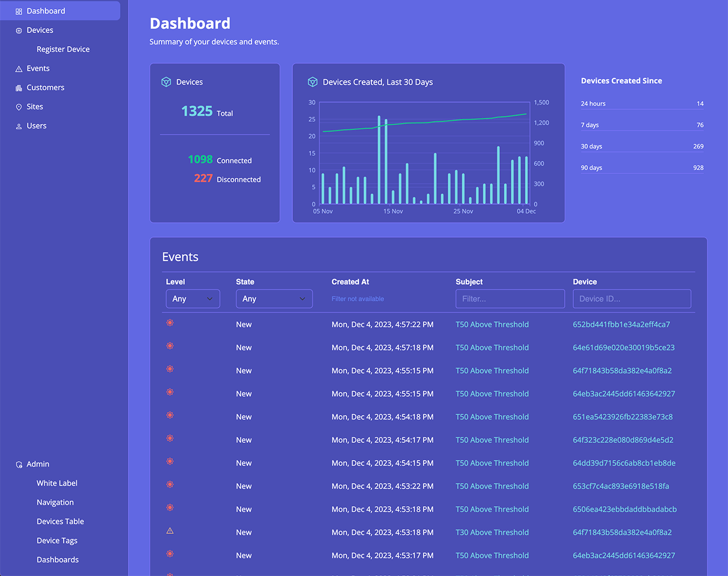Viewport: 728px width, 576px height.
Task: Select Device Tags in admin menu
Action: [x=57, y=541]
